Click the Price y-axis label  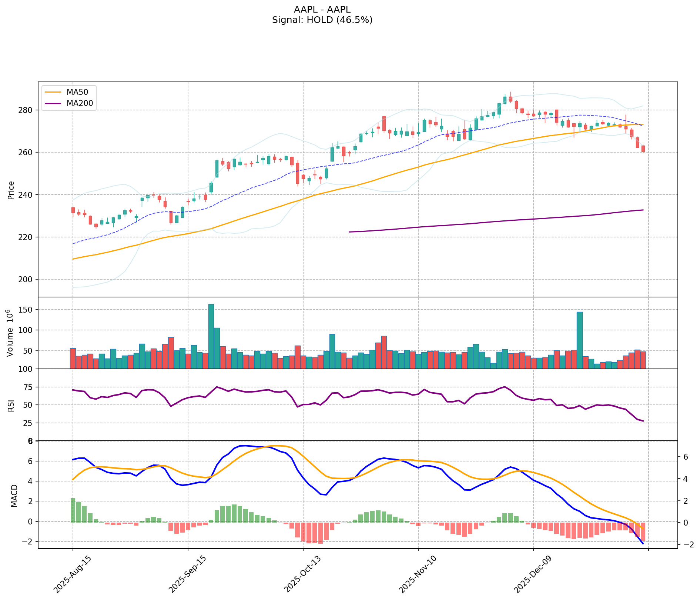[x=11, y=190]
